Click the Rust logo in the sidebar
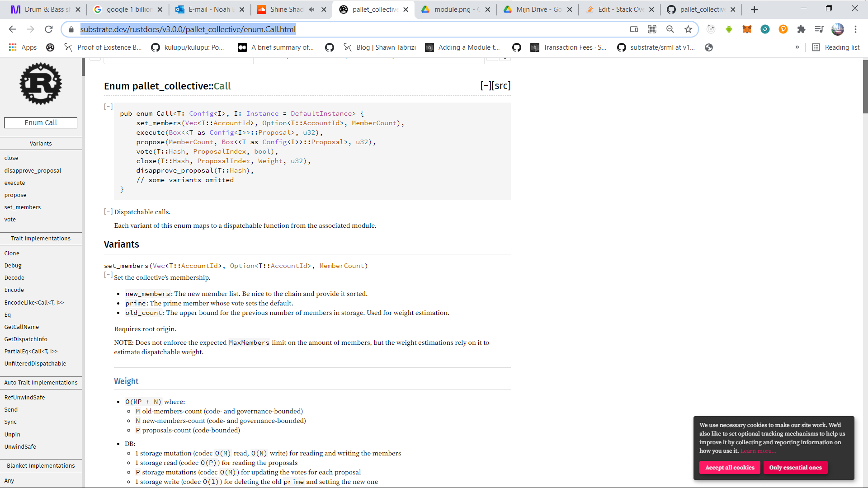 click(x=41, y=84)
